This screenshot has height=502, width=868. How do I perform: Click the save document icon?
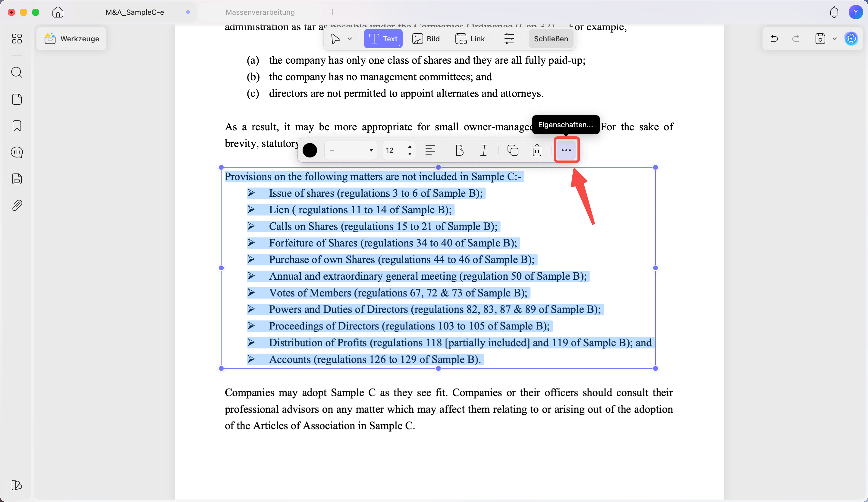click(x=820, y=39)
